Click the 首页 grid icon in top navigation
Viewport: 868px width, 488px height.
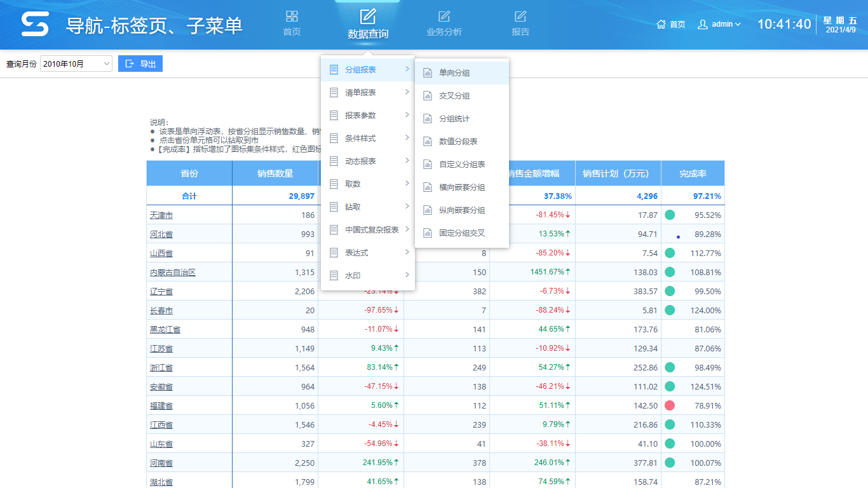[x=292, y=16]
